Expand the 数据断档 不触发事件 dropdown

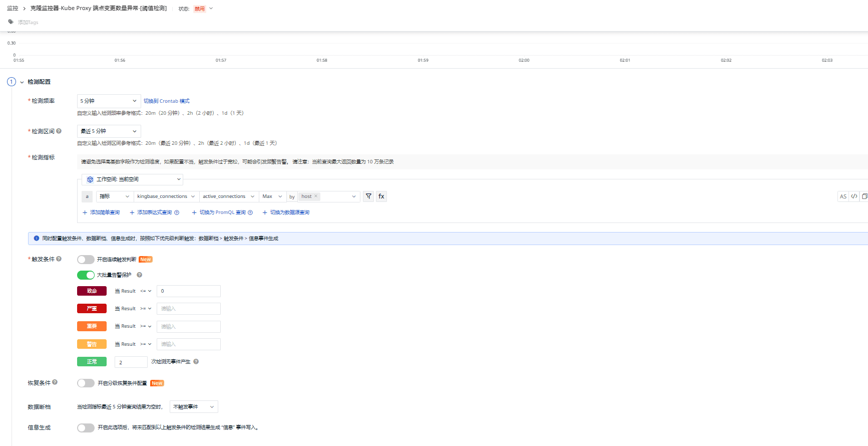tap(194, 407)
